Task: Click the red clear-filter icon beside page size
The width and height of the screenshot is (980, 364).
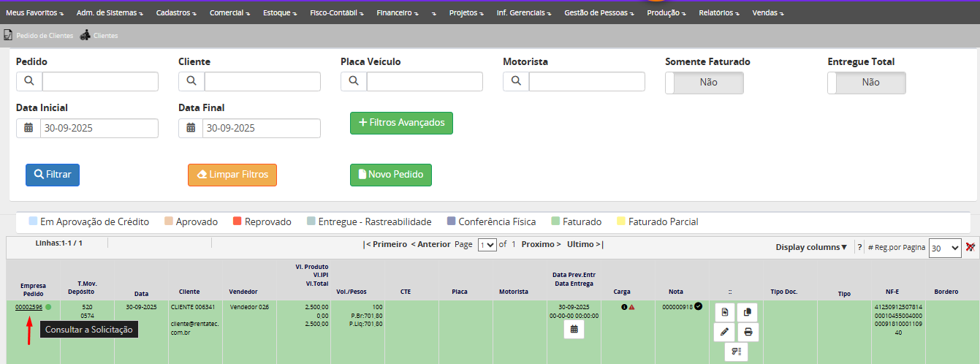Action: point(970,247)
